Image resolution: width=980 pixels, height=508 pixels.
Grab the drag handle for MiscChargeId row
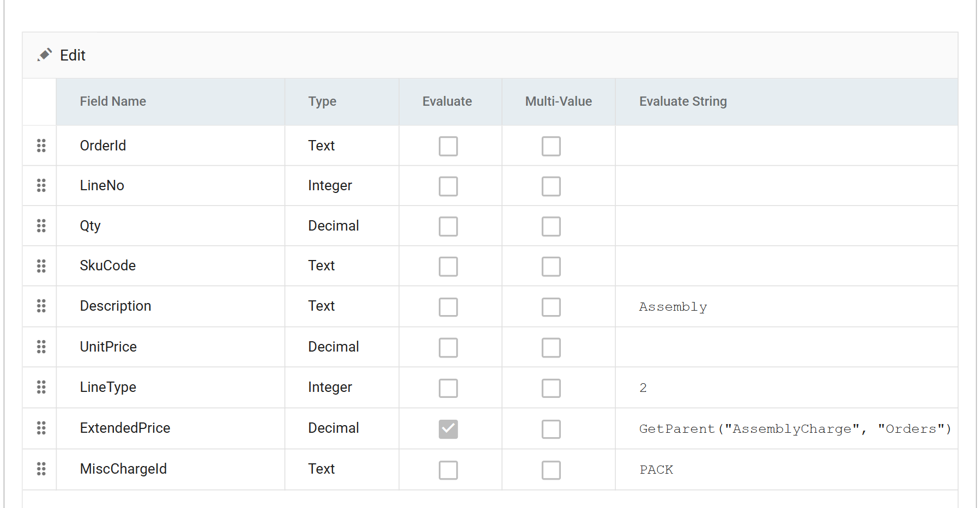tap(41, 469)
